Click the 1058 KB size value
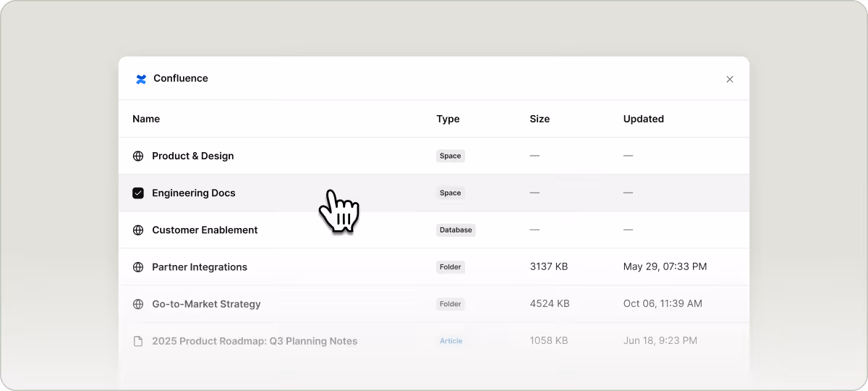Screen dimensions: 868x391 pyautogui.click(x=549, y=341)
